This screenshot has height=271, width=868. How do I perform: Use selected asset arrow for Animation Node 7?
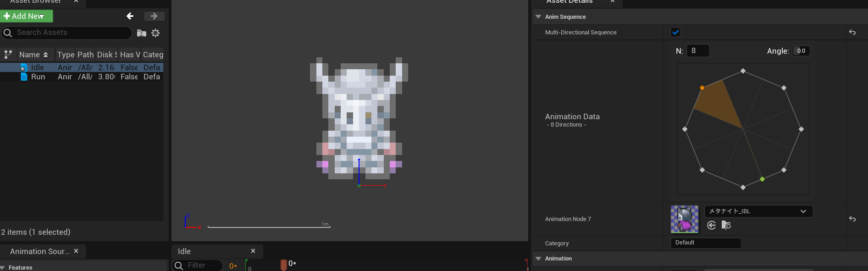[x=712, y=225]
